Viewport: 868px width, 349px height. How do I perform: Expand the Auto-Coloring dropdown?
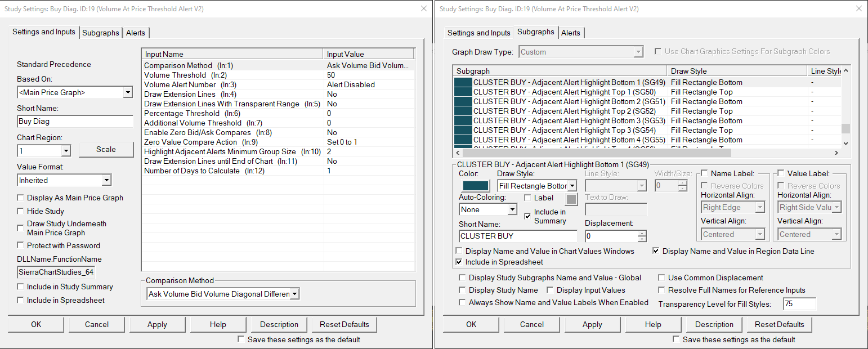[512, 209]
